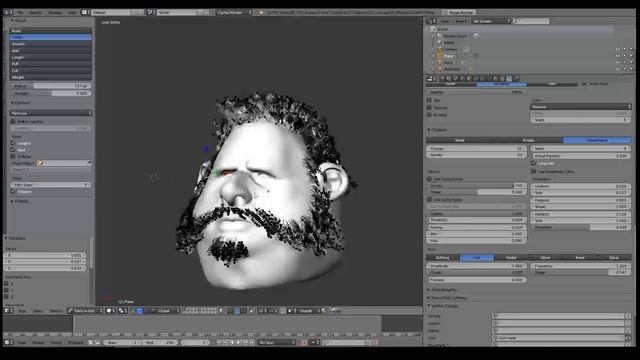
Task: Open the File menu
Action: coord(20,12)
